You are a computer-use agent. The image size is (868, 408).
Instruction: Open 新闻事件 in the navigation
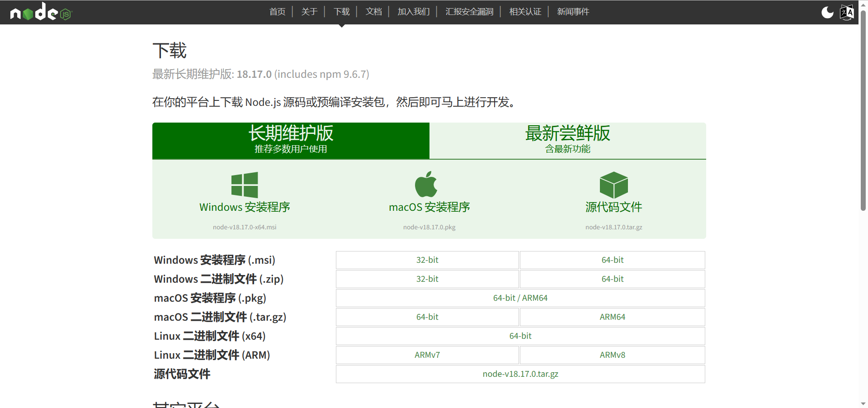coord(573,12)
